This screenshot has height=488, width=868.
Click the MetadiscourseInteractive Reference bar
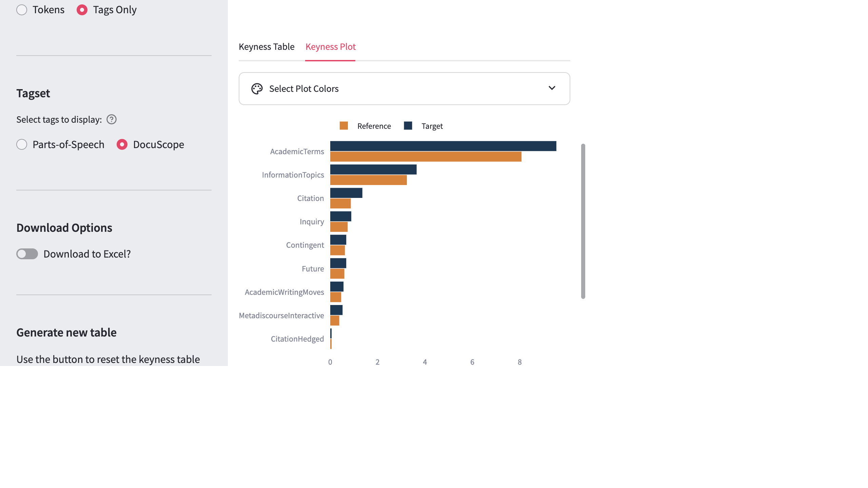pos(335,320)
